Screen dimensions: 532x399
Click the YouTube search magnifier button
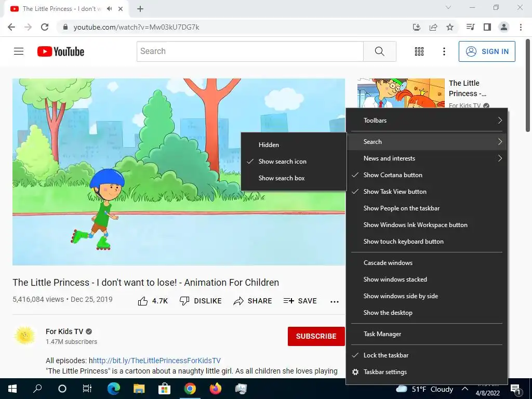380,51
